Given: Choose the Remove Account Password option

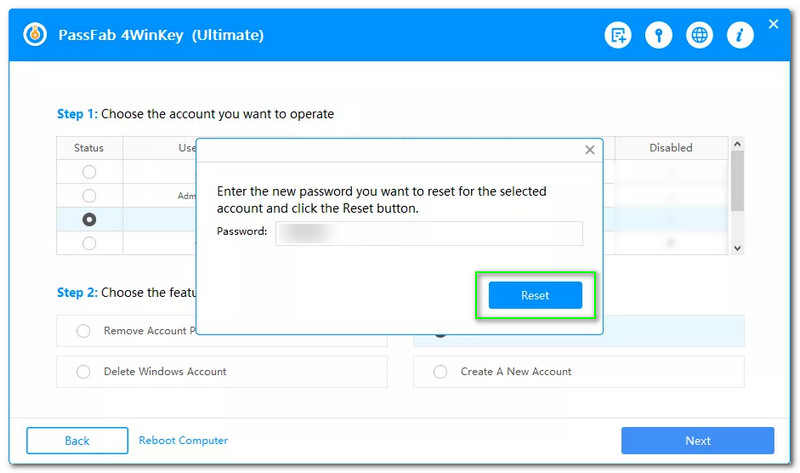Looking at the screenshot, I should coord(83,331).
